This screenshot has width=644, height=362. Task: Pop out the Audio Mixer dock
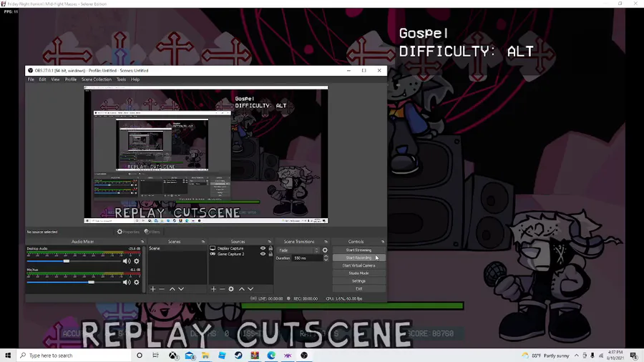coord(142,242)
